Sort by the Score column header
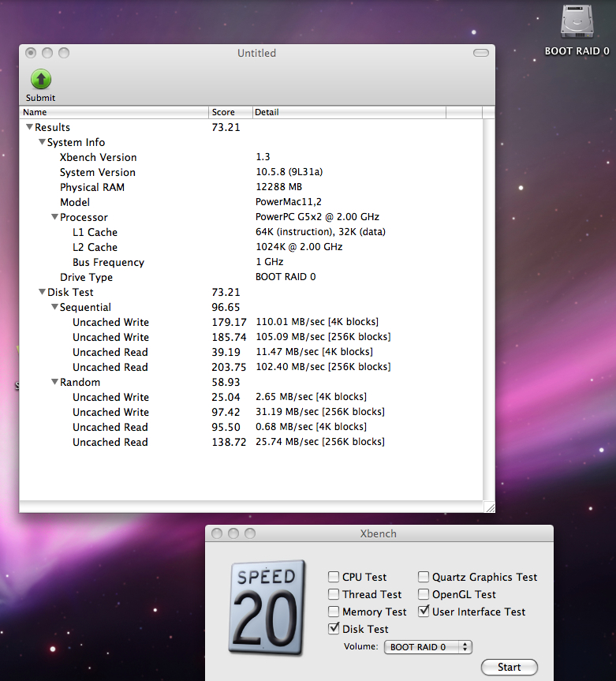This screenshot has width=616, height=681. (230, 112)
